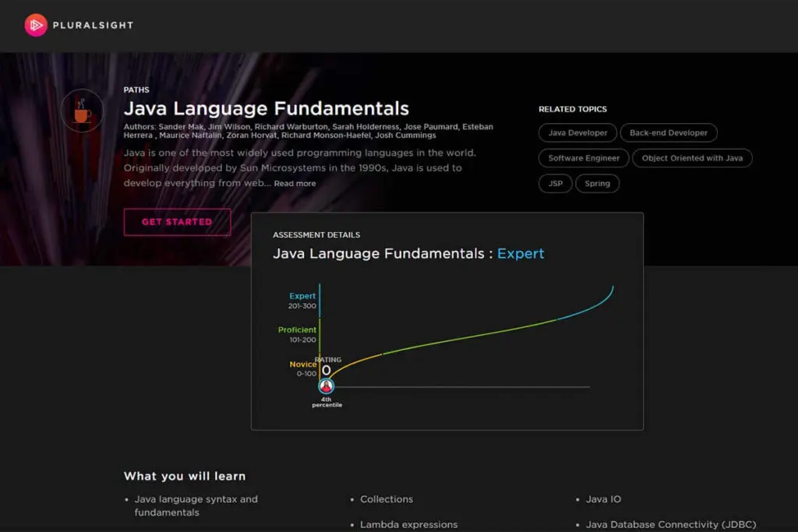Click the authors list text

[x=309, y=131]
